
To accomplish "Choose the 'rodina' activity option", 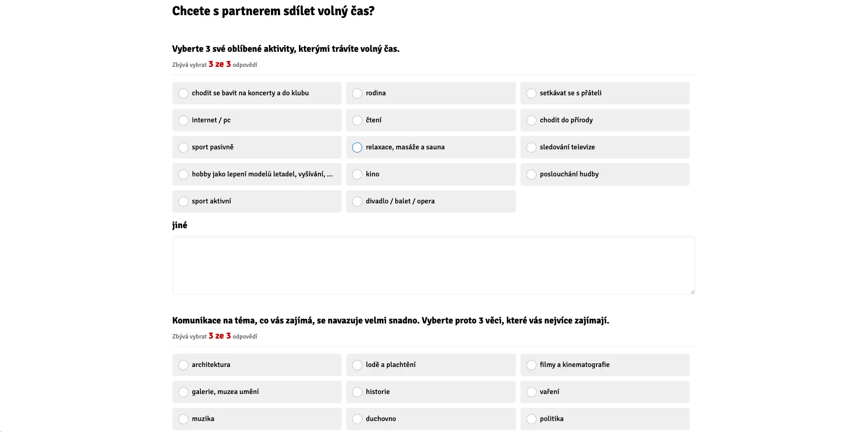I will pyautogui.click(x=431, y=93).
